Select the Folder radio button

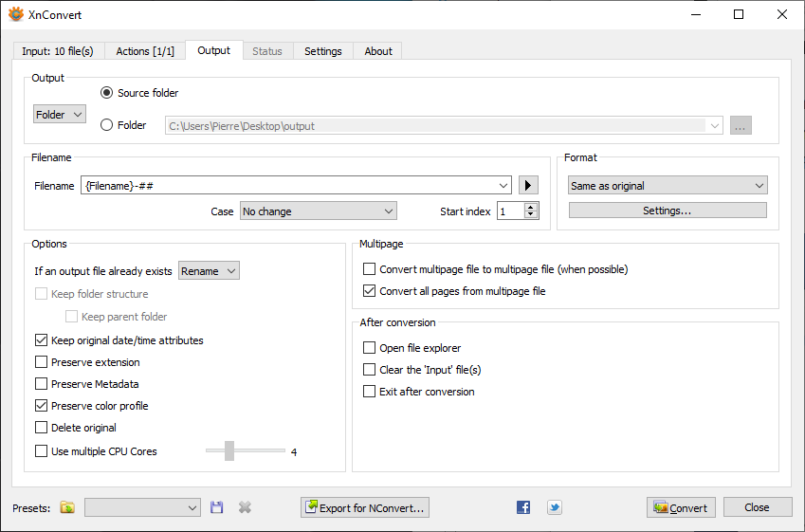coord(106,125)
